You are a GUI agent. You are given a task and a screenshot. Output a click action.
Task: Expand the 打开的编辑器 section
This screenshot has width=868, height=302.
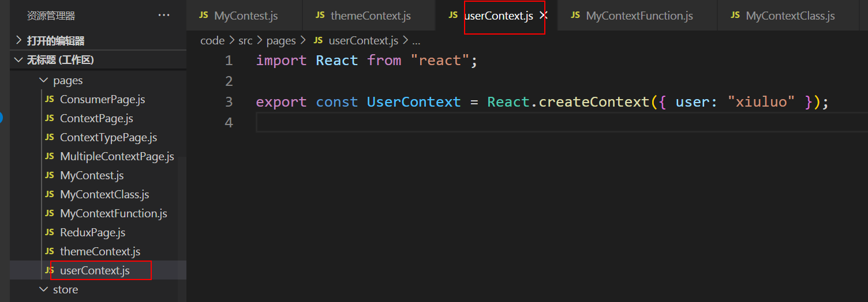[x=55, y=41]
